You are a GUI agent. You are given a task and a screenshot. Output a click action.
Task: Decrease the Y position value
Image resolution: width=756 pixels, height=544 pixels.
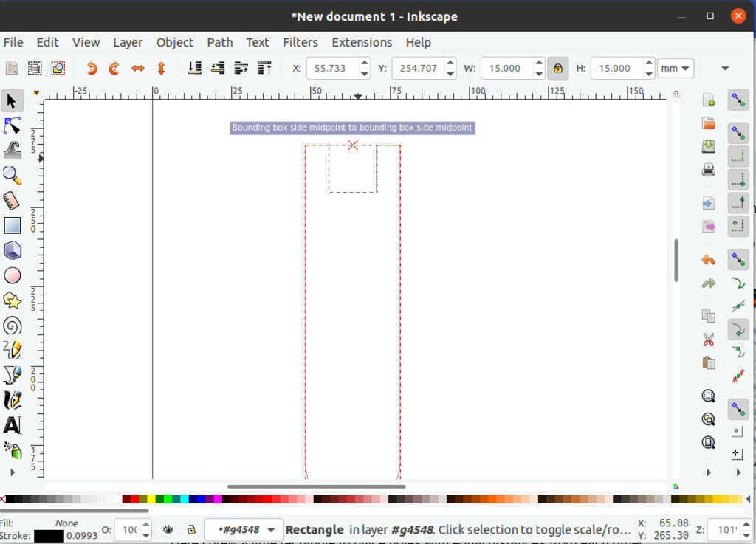(x=450, y=74)
